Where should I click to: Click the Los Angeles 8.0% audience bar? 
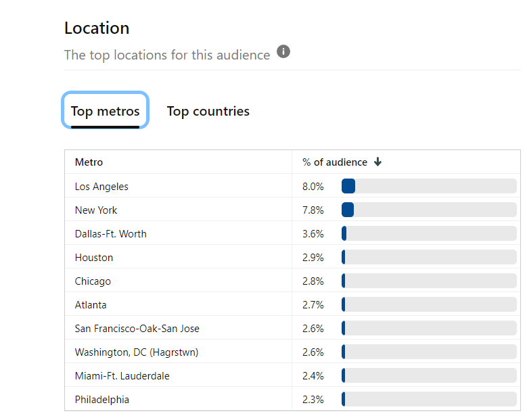(429, 187)
